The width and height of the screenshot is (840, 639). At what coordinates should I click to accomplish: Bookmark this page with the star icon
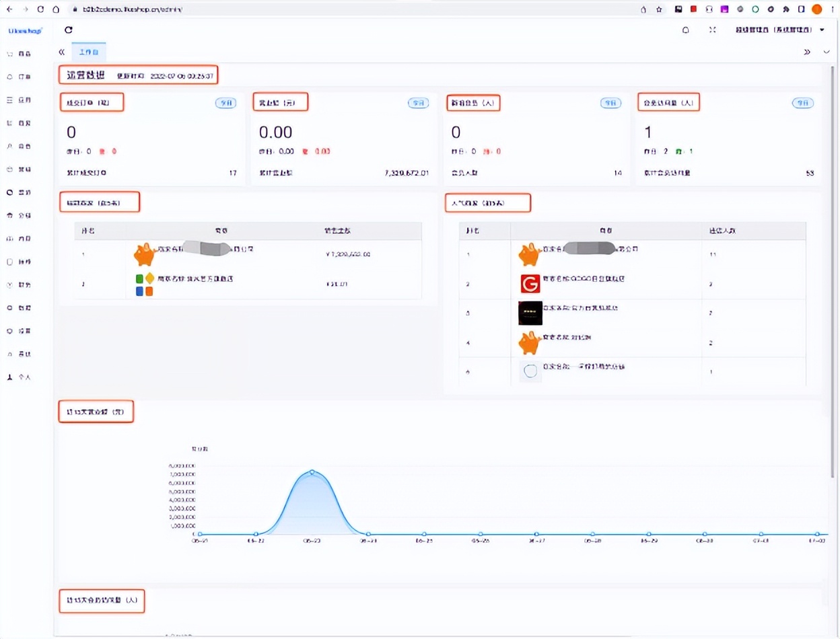(659, 9)
